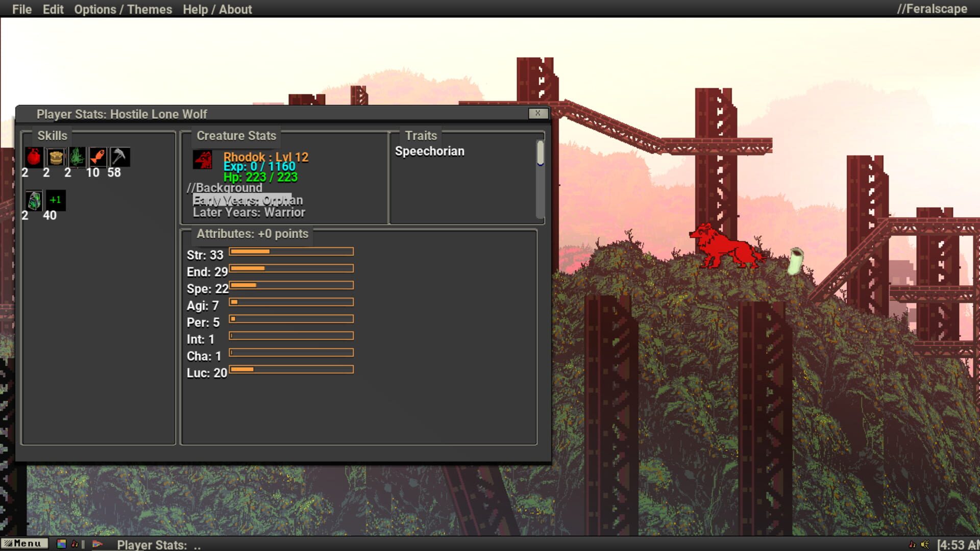
Task: Open the color palette taskbar icon
Action: (x=61, y=543)
